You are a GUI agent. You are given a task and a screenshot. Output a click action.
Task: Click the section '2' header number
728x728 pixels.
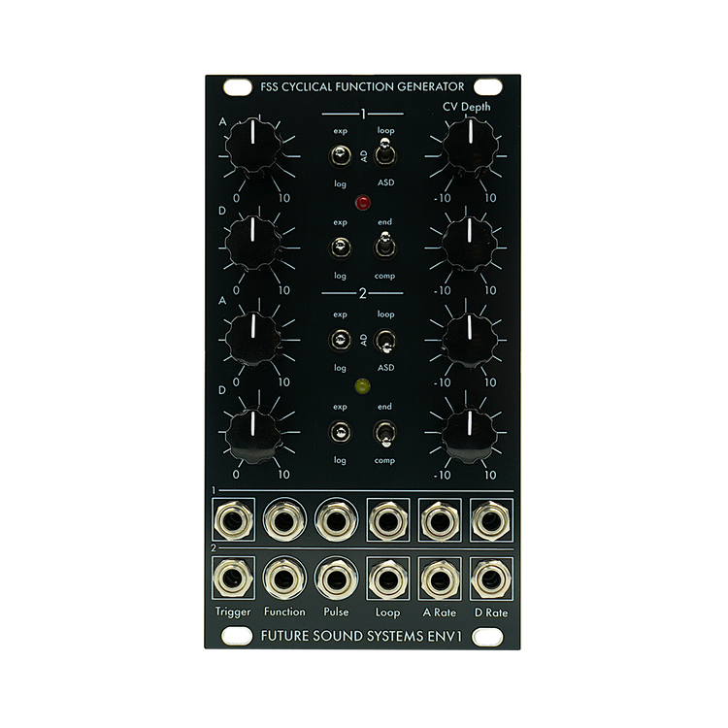tap(363, 294)
